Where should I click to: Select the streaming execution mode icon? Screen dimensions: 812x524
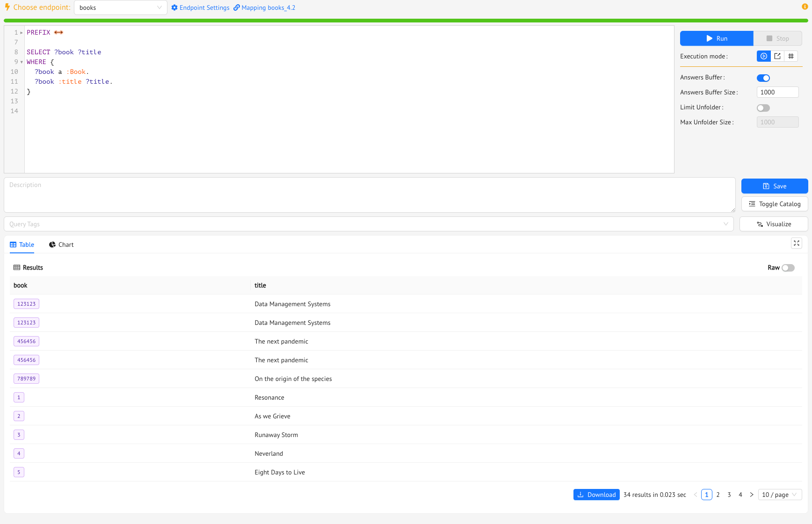pyautogui.click(x=763, y=56)
